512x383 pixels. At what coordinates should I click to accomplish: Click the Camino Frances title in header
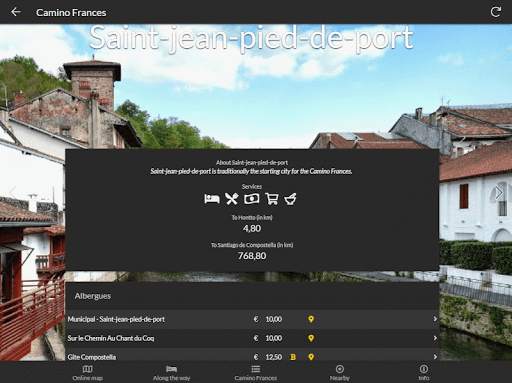tap(71, 13)
